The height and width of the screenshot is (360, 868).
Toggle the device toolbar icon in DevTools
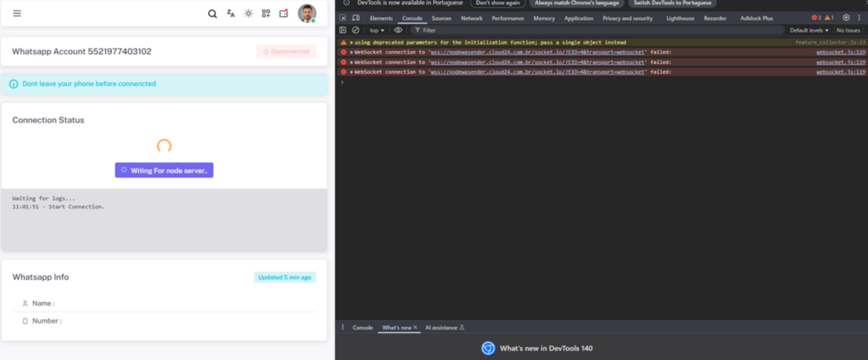356,18
